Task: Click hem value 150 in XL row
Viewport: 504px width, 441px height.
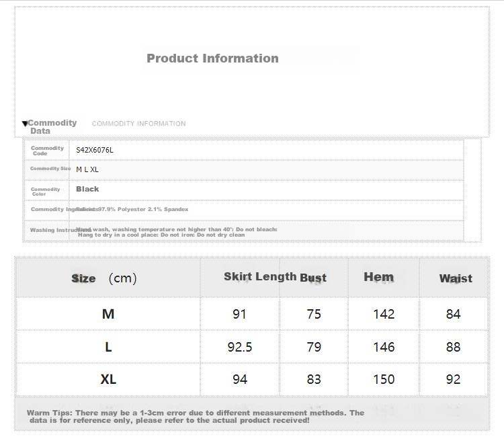Action: pyautogui.click(x=384, y=380)
